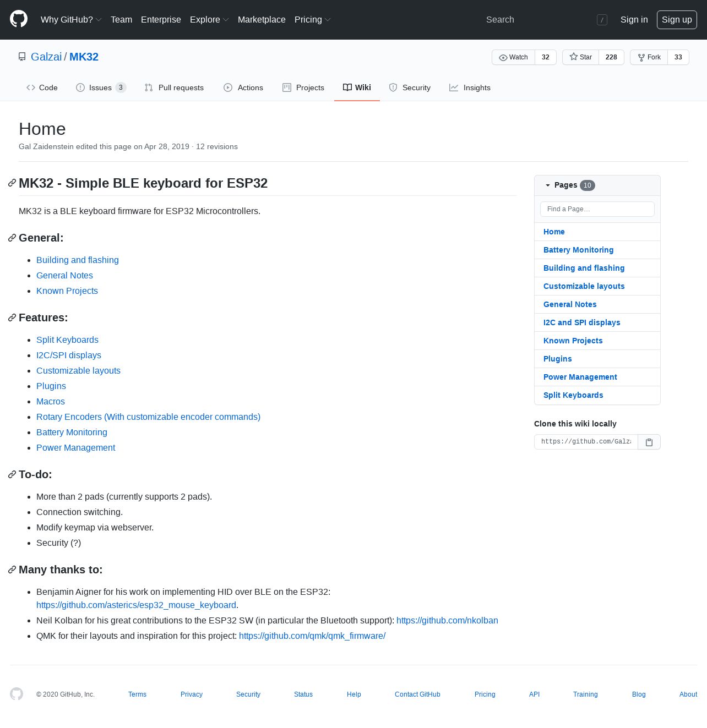
Task: Open the Split Keyboards feature link
Action: (67, 340)
